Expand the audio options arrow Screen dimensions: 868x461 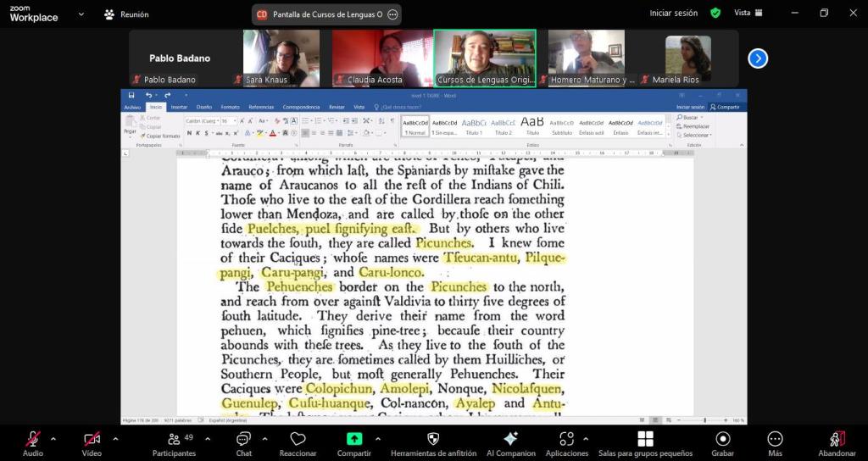click(x=53, y=438)
